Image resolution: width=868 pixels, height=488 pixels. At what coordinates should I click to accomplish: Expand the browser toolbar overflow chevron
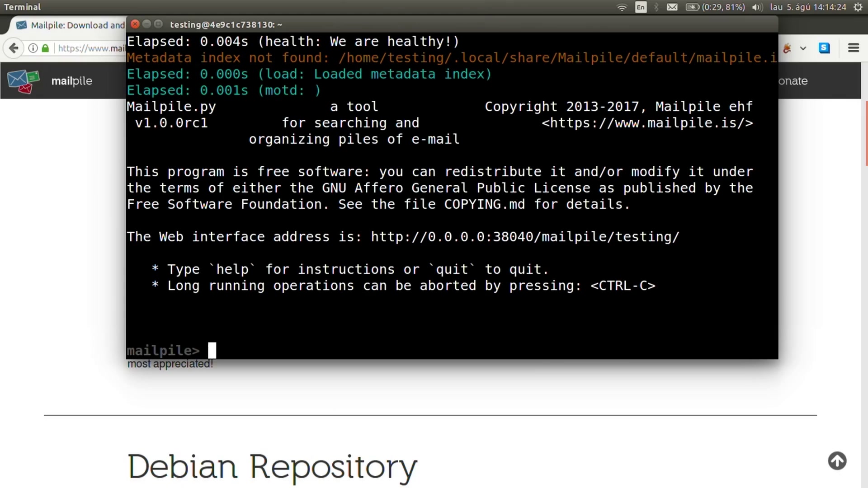[803, 48]
